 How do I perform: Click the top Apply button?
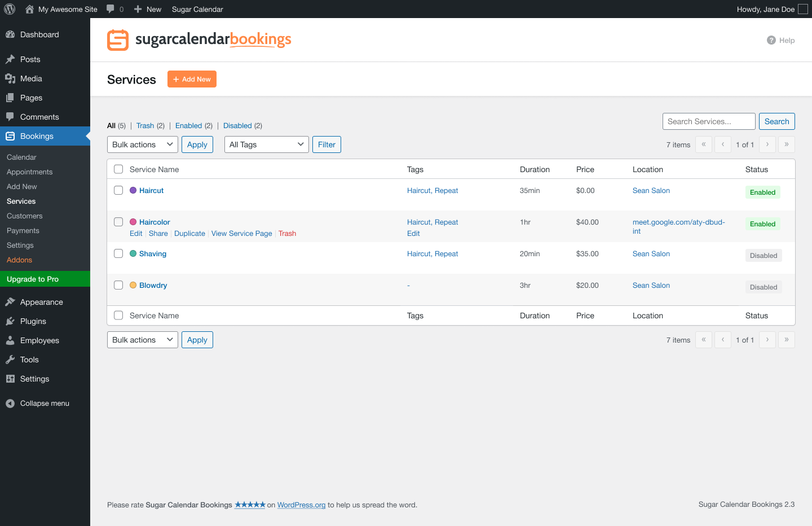point(197,144)
